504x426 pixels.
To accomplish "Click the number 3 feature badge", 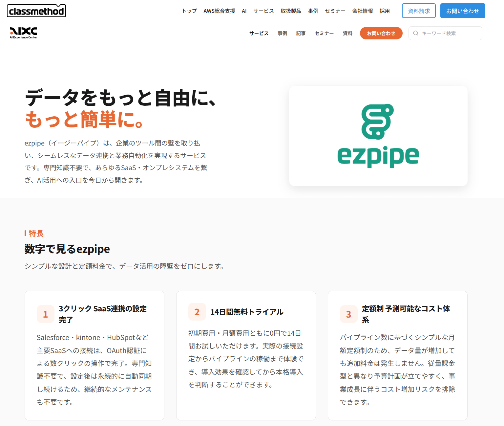I will [349, 314].
